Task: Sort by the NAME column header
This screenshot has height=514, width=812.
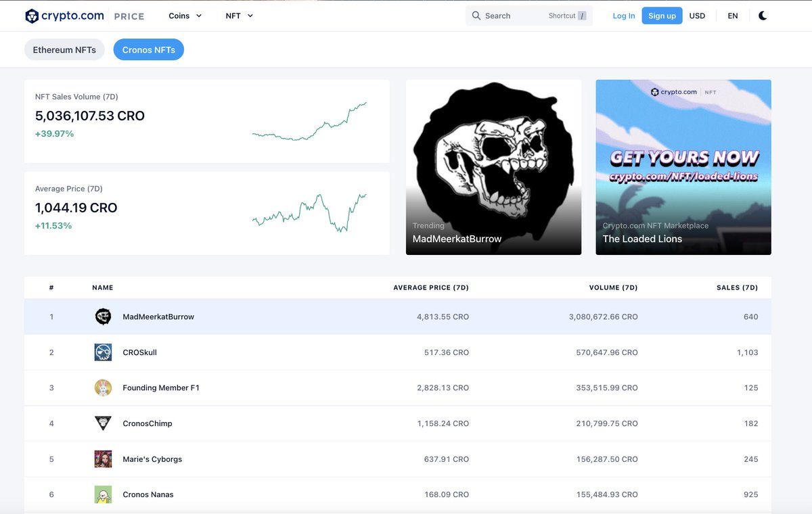Action: coord(103,287)
